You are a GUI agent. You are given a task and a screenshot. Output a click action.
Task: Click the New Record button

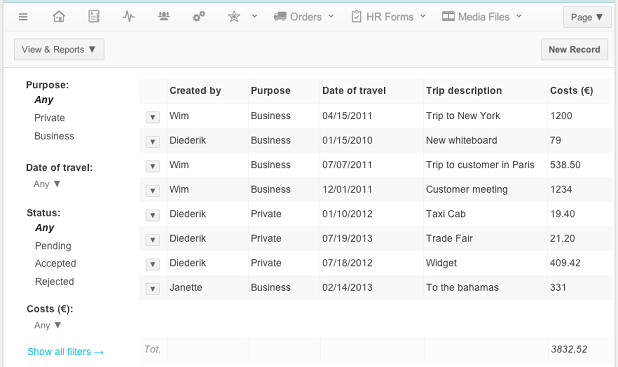(574, 49)
